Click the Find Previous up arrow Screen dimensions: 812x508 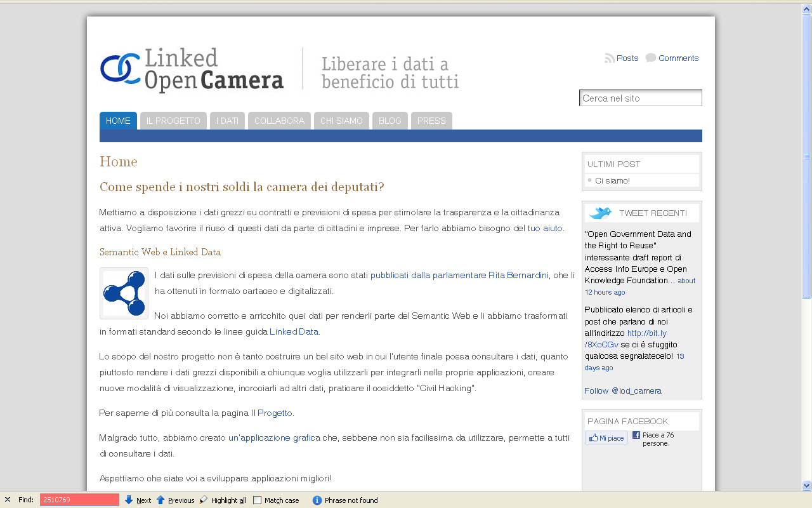160,500
